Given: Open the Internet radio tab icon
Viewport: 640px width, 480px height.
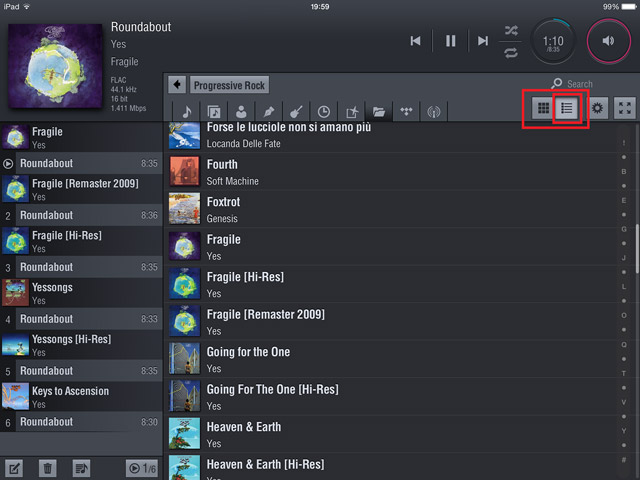Looking at the screenshot, I should tap(433, 111).
